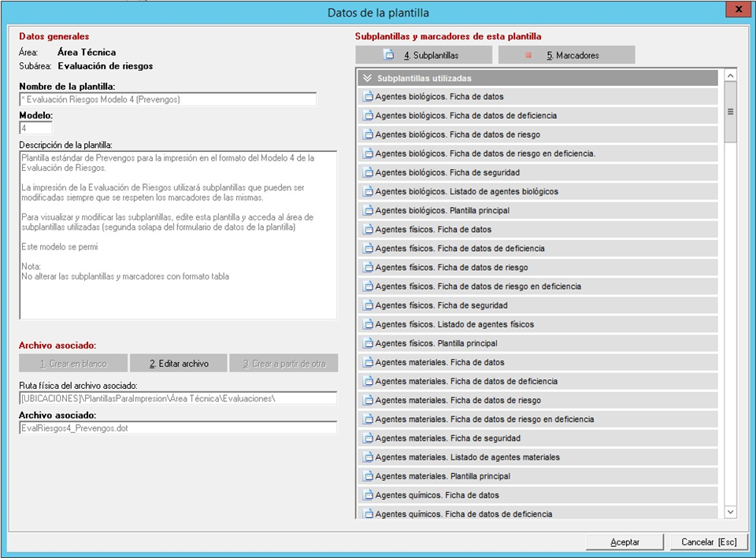Click the Nombre de la plantilla text field

tap(168, 99)
